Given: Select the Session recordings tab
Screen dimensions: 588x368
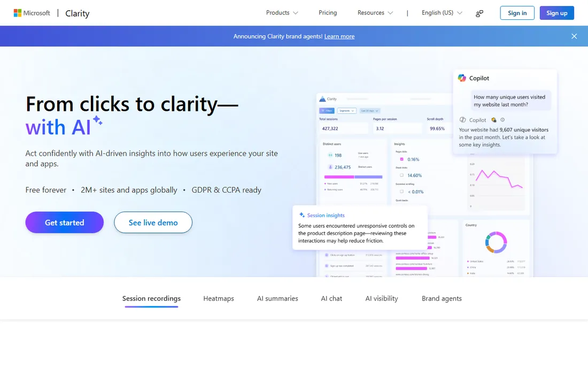Looking at the screenshot, I should (x=151, y=298).
